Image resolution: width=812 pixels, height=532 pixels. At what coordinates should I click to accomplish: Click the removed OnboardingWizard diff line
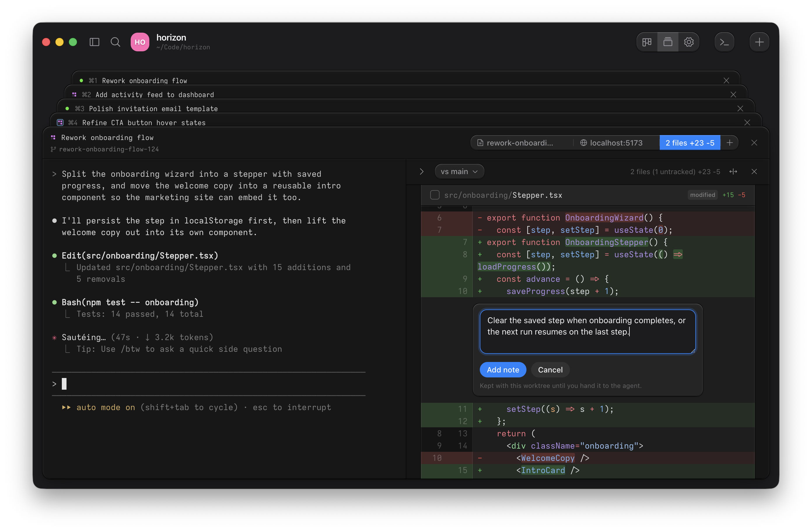click(x=587, y=217)
